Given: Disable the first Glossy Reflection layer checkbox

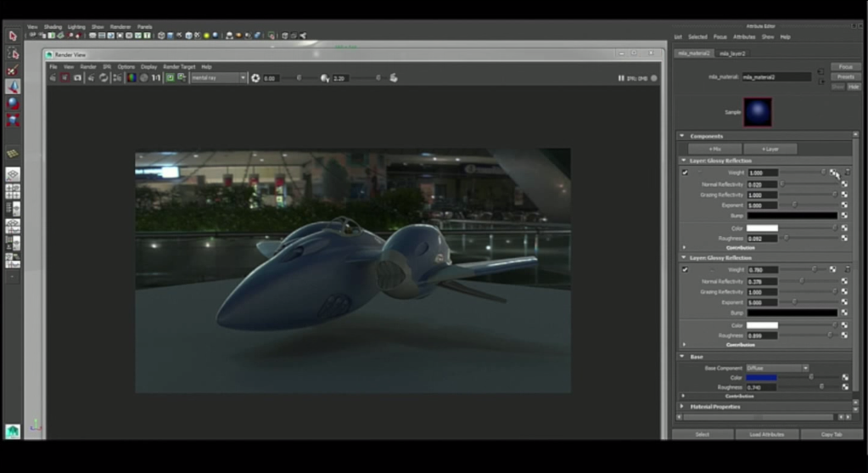Looking at the screenshot, I should [685, 172].
